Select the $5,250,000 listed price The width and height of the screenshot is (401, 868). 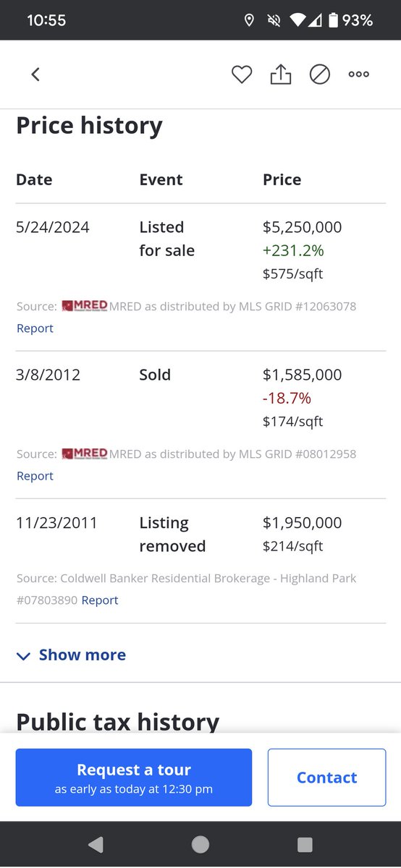(x=303, y=227)
